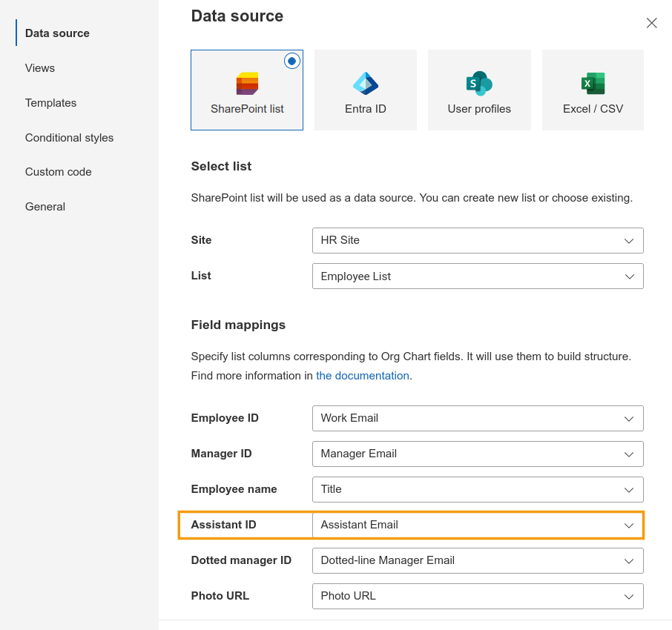The image size is (672, 630).
Task: Select the Excel / CSV data source
Action: 593,90
